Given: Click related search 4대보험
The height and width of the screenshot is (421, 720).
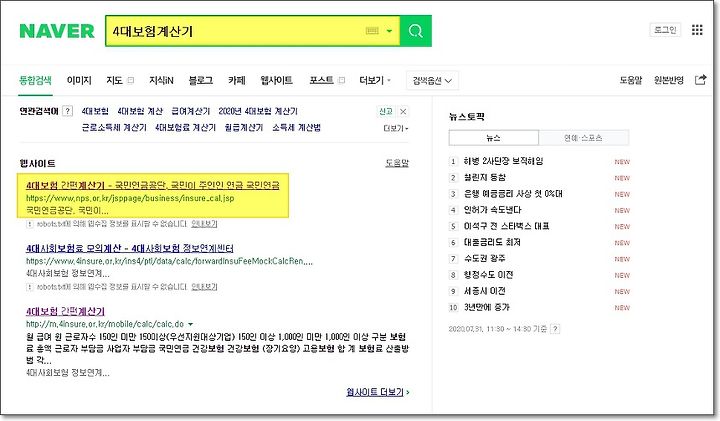Looking at the screenshot, I should 95,111.
